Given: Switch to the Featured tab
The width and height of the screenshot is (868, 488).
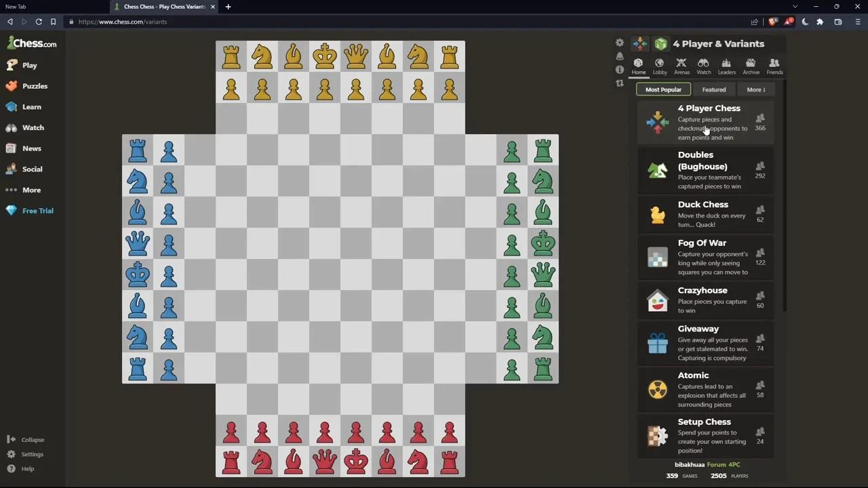Looking at the screenshot, I should pyautogui.click(x=714, y=89).
